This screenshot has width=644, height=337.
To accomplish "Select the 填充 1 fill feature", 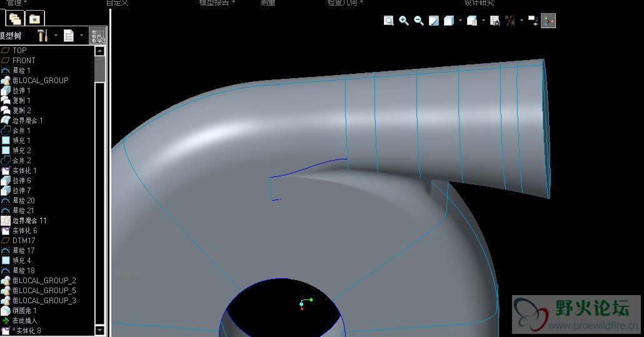I will coord(16,141).
